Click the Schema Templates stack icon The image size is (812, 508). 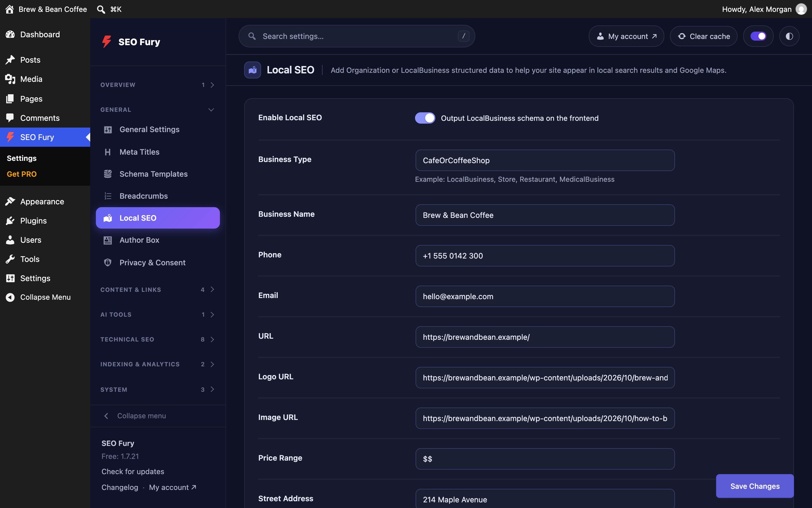tap(108, 174)
